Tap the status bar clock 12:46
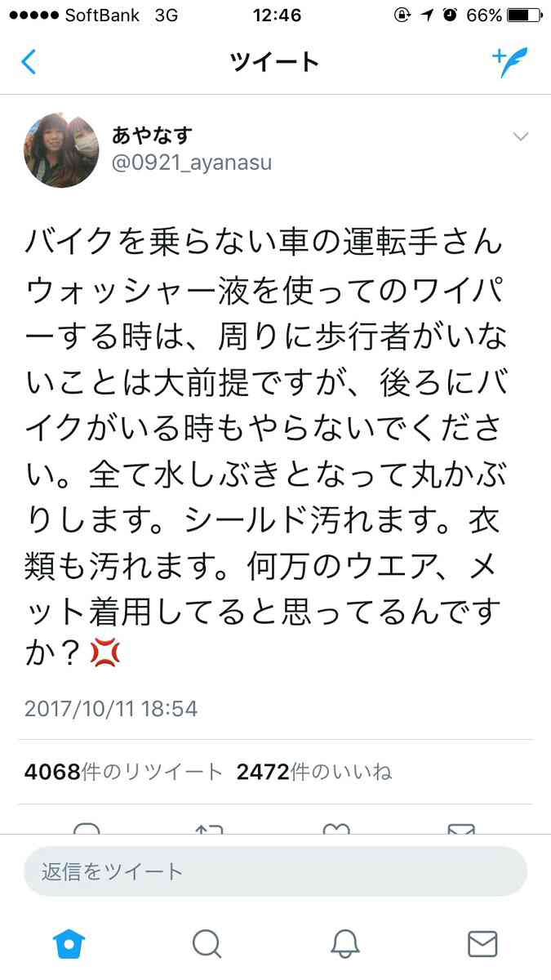Viewport: 551px width, 980px height. (x=277, y=16)
